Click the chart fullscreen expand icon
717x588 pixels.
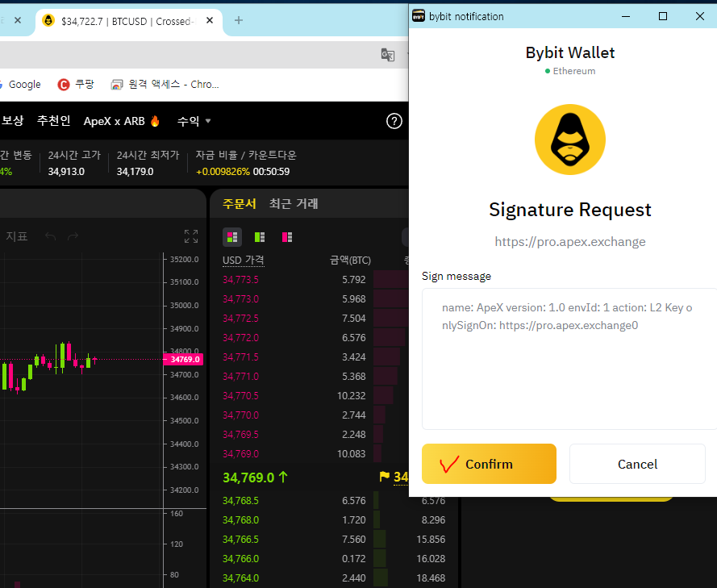(191, 236)
